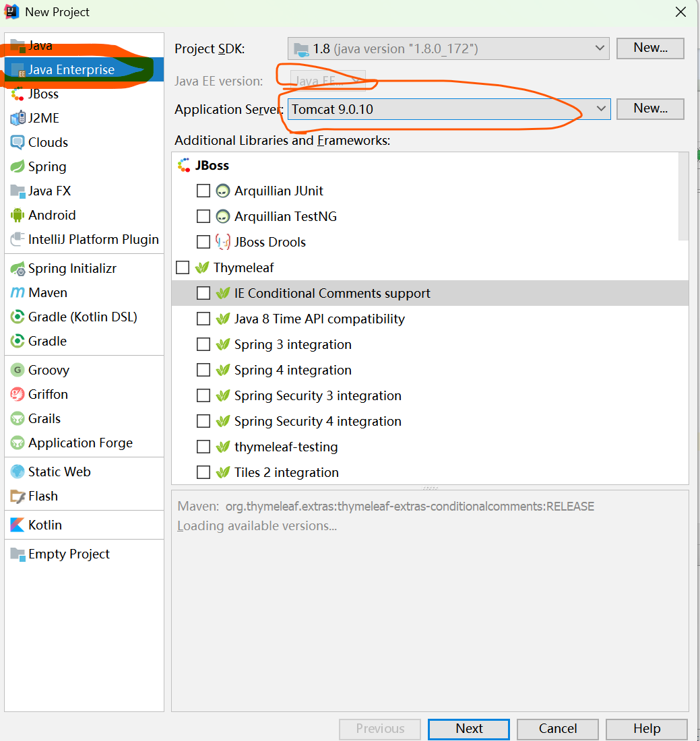Check the Tiles 2 integration box
This screenshot has width=700, height=741.
[203, 472]
